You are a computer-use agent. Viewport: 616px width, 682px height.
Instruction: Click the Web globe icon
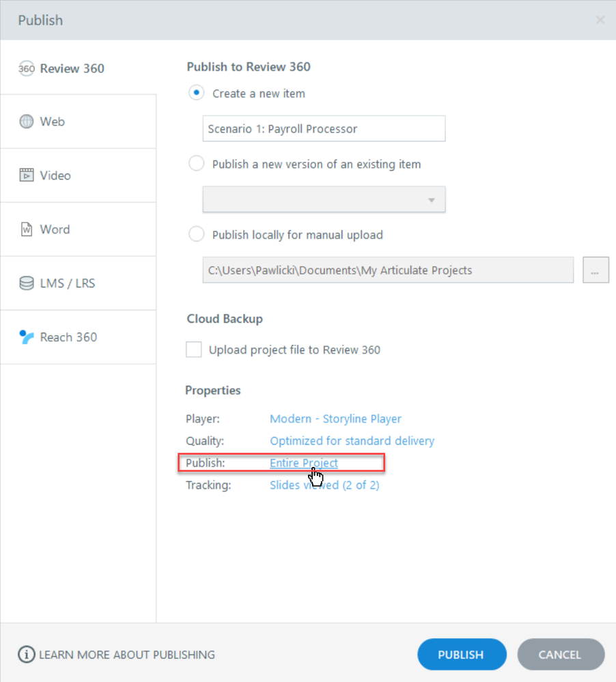(x=27, y=122)
